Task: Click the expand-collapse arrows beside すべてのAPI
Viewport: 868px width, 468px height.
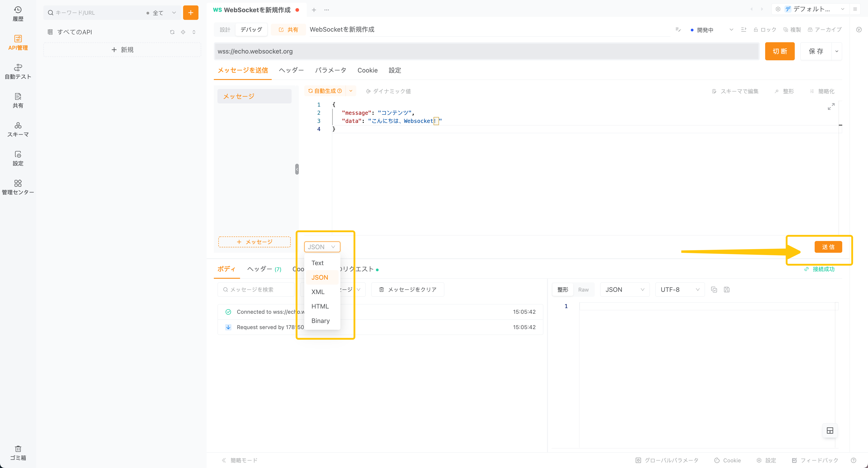Action: coord(194,32)
